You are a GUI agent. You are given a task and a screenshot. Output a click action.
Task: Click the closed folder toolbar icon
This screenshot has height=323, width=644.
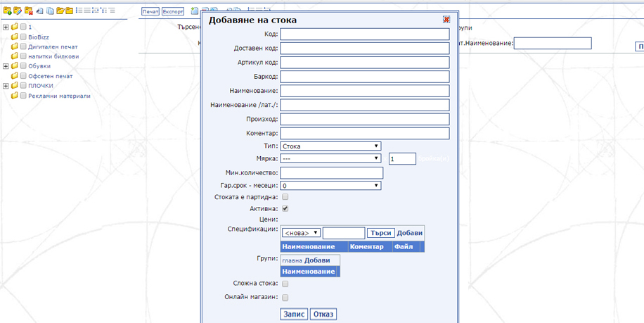(69, 11)
